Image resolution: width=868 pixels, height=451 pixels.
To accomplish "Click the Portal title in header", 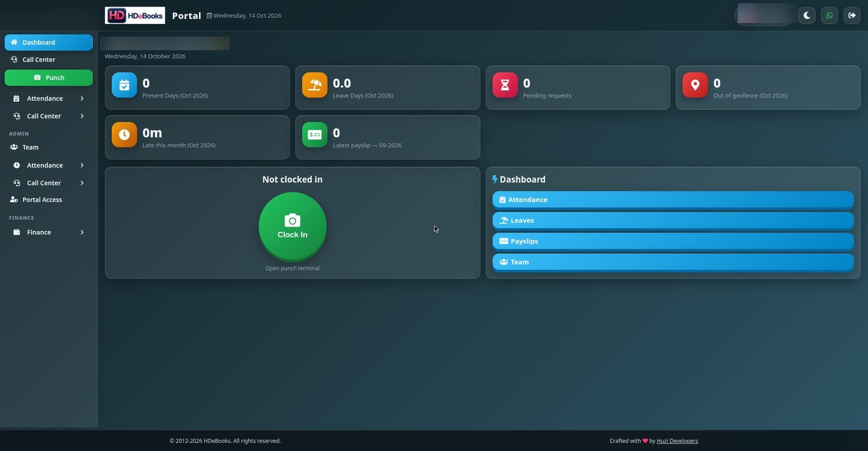I will (x=187, y=16).
